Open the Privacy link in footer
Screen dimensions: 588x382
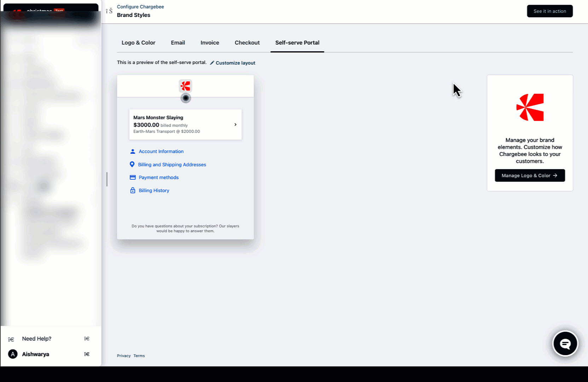point(124,356)
